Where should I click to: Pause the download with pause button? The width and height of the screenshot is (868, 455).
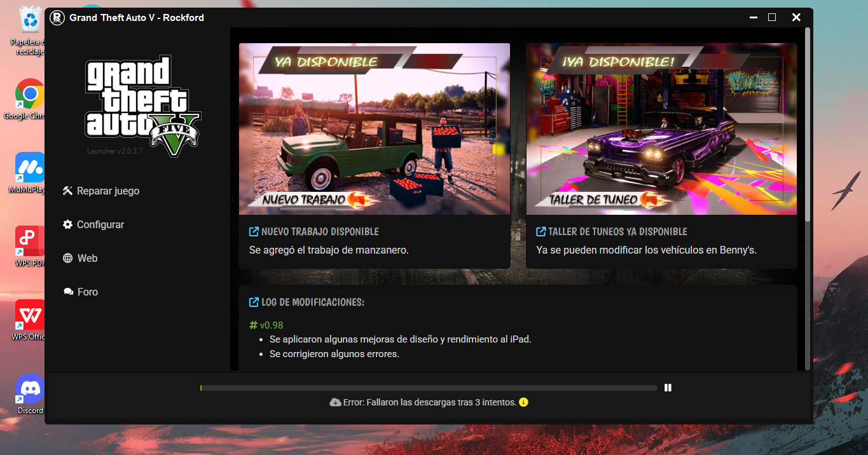click(x=668, y=388)
